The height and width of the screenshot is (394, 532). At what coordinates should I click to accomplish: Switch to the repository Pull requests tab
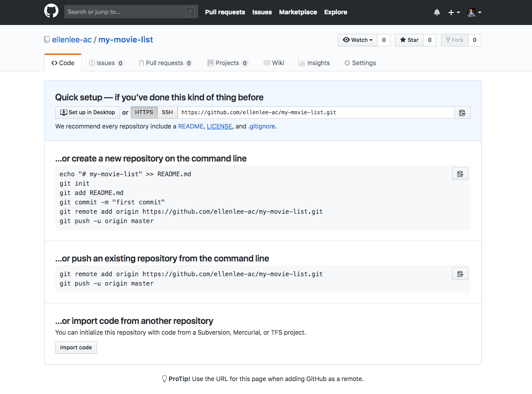[165, 63]
